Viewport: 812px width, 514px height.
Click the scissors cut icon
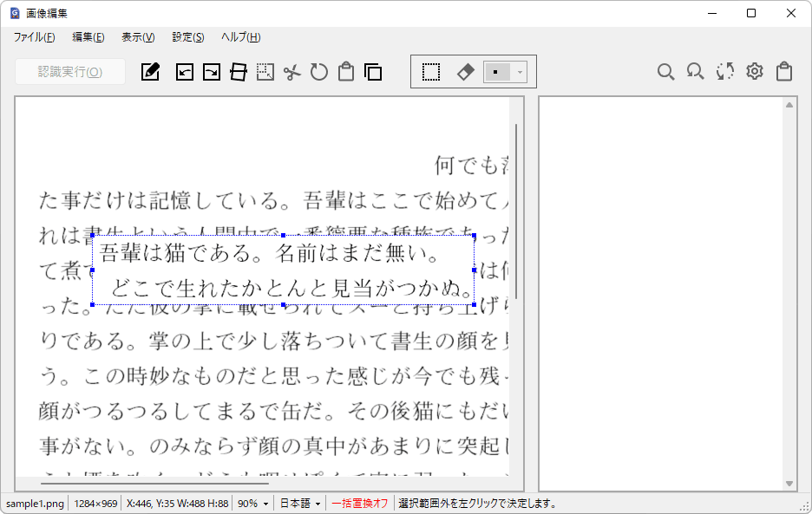[292, 72]
